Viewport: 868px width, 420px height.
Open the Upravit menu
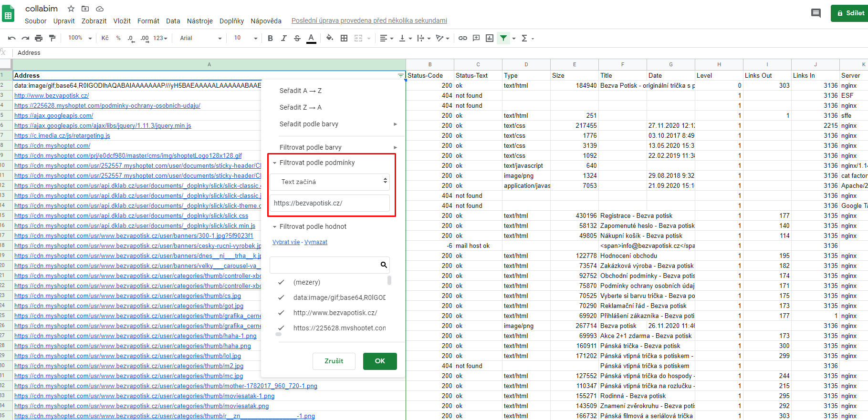pos(64,21)
